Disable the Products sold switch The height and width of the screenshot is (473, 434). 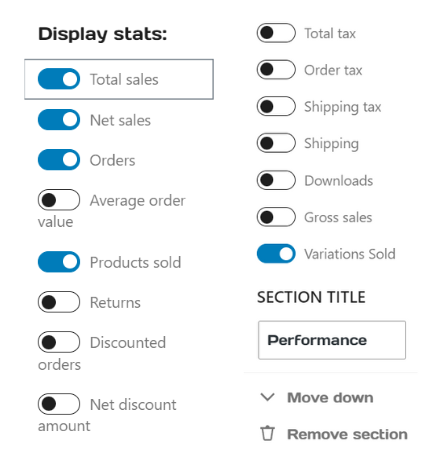point(59,262)
